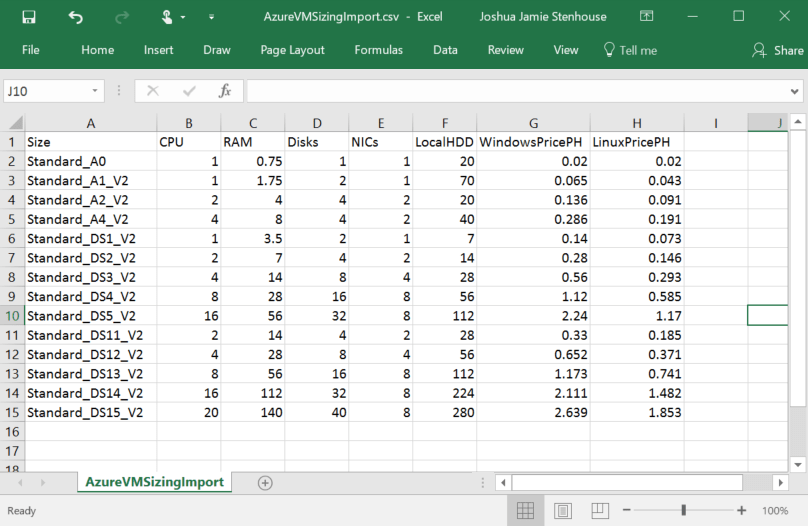The width and height of the screenshot is (808, 526).
Task: Select the Standard_DS14_V2 cell
Action: [91, 393]
